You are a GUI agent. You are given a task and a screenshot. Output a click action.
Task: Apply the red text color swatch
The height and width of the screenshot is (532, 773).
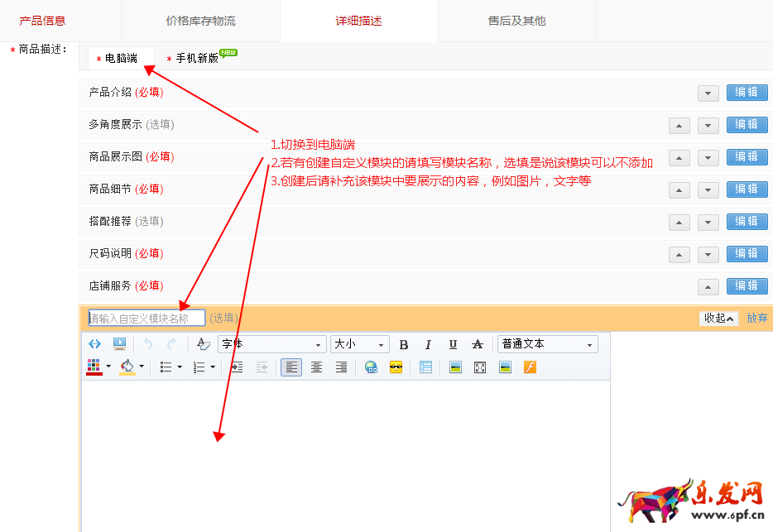click(x=94, y=367)
